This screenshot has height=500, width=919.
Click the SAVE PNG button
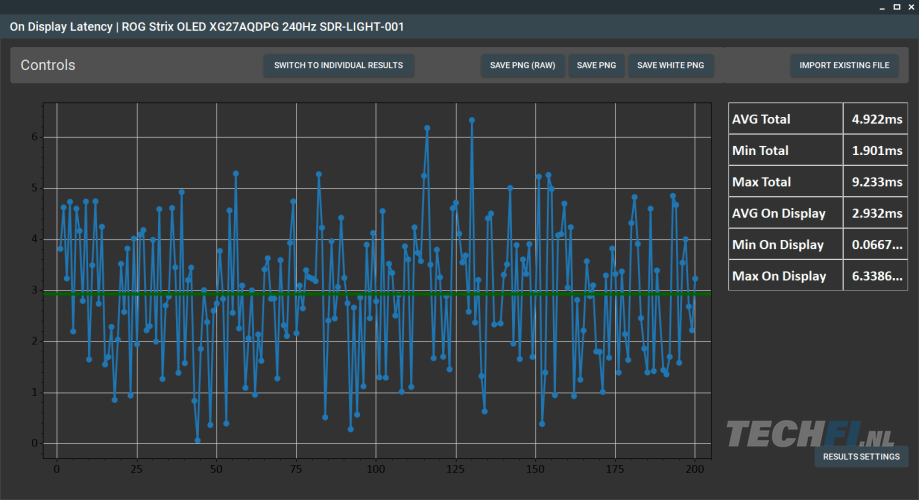(x=596, y=65)
